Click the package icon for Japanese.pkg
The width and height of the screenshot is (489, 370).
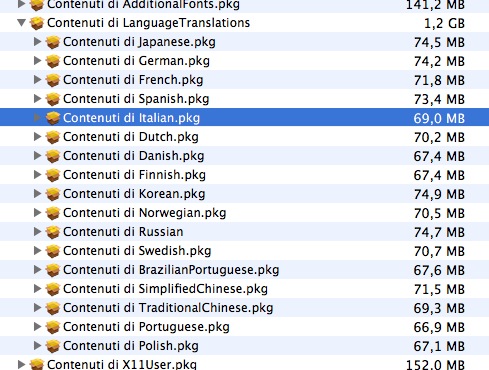(53, 42)
